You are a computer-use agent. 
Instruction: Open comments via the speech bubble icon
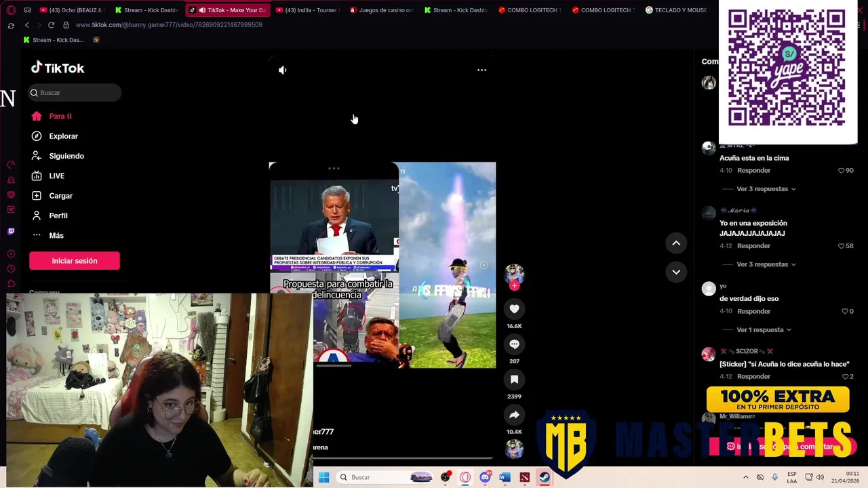click(x=514, y=344)
